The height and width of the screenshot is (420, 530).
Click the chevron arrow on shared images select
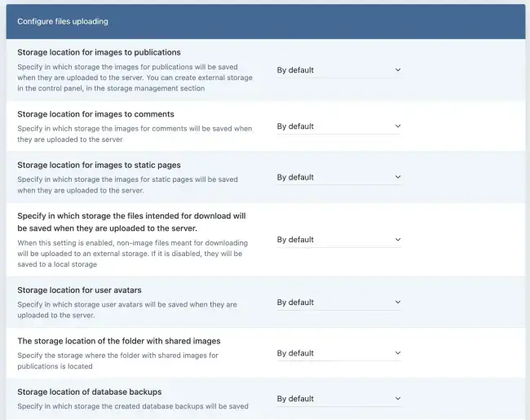pyautogui.click(x=397, y=353)
